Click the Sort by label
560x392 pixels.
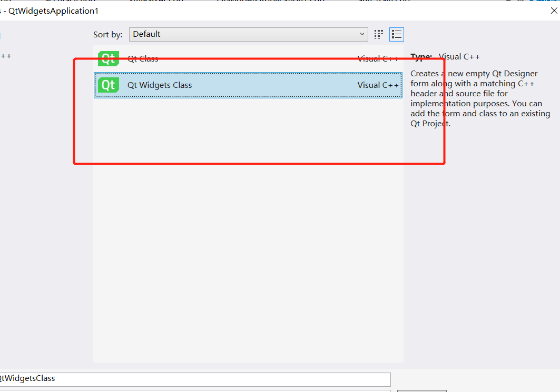click(x=107, y=35)
